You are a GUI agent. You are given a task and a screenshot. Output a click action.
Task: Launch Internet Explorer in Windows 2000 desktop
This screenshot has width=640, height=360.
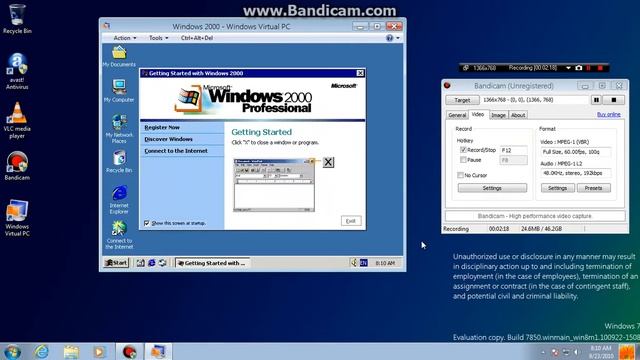click(119, 199)
